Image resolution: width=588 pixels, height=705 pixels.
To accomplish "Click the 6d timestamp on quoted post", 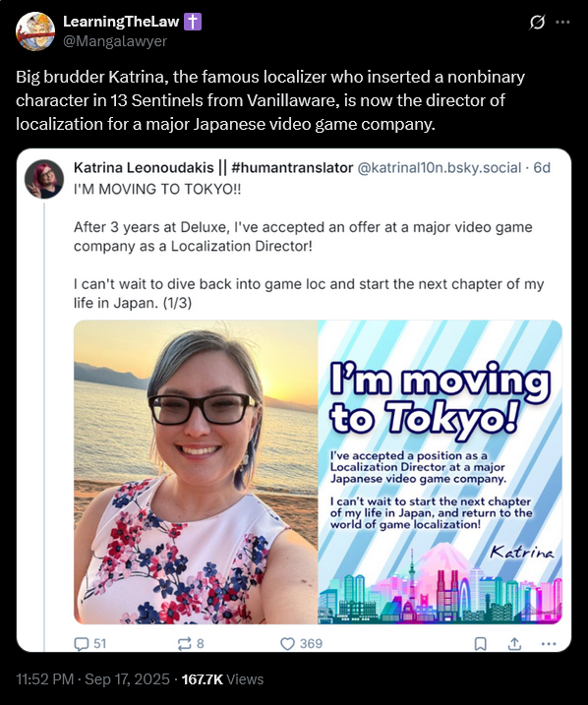I will pos(542,168).
